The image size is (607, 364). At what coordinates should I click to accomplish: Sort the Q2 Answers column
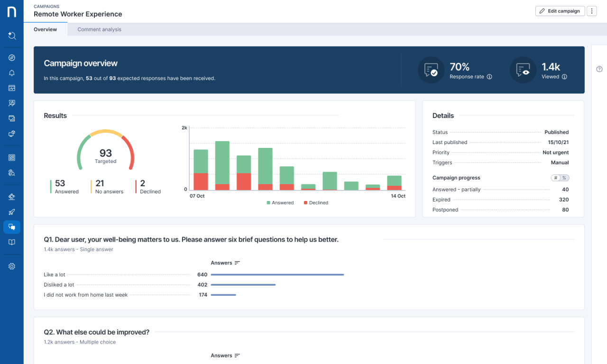[x=237, y=355]
